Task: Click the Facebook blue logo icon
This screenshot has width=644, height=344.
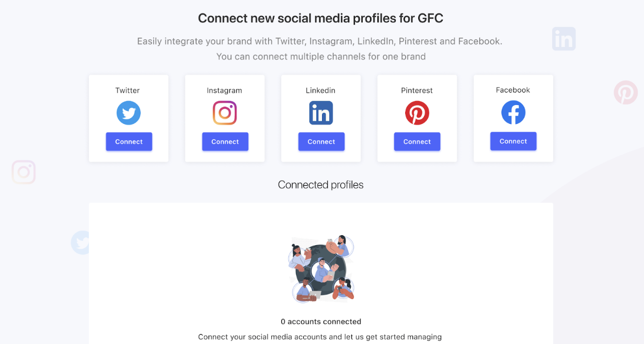Action: [x=513, y=112]
